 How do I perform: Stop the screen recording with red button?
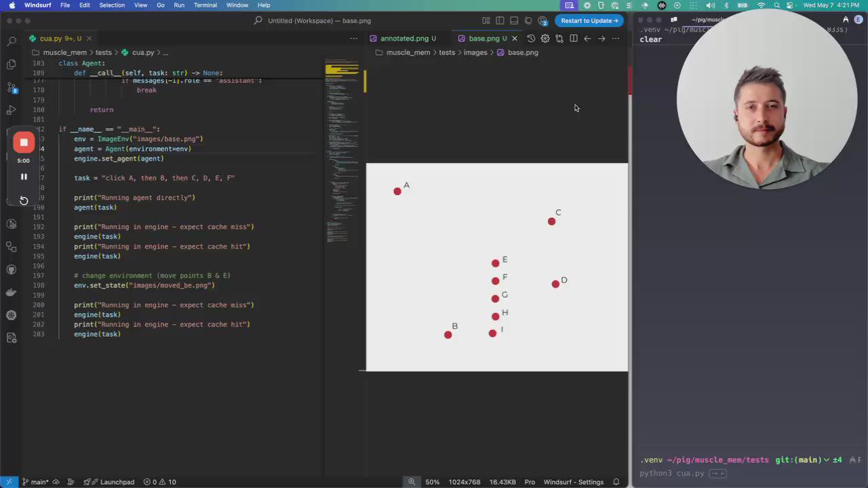pyautogui.click(x=24, y=142)
